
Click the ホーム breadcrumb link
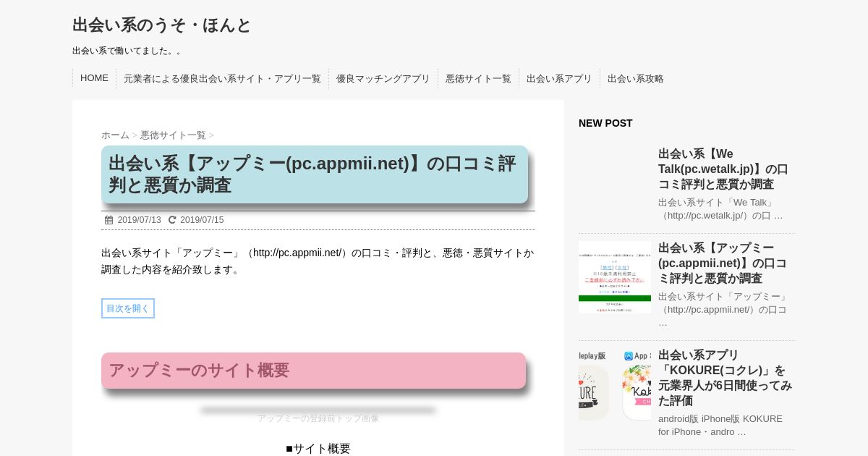click(x=115, y=135)
